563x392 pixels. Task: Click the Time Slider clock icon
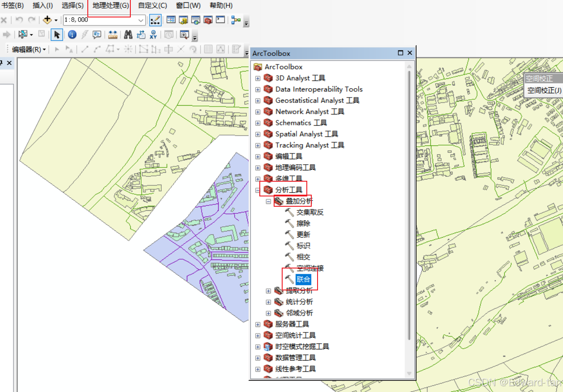click(169, 34)
